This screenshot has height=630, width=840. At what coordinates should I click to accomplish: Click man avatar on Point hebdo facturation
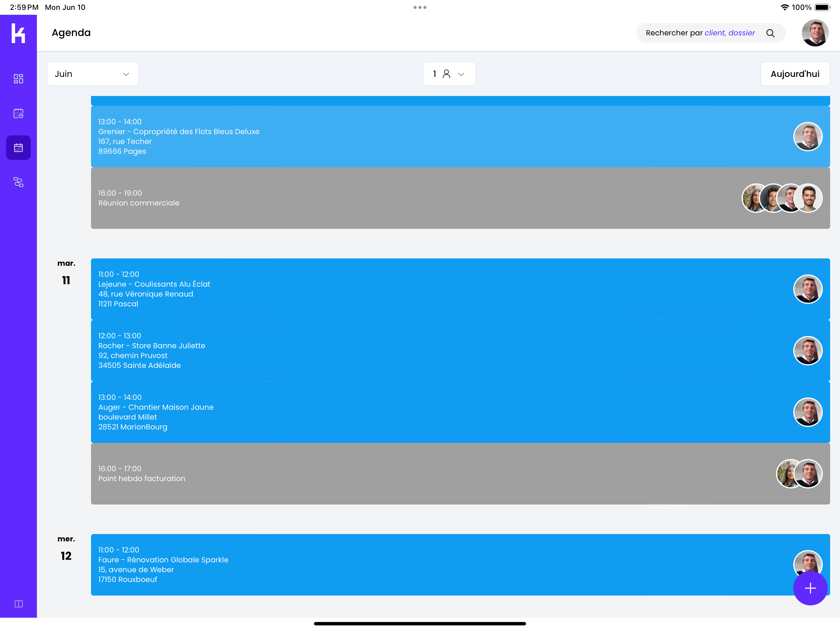coord(808,474)
